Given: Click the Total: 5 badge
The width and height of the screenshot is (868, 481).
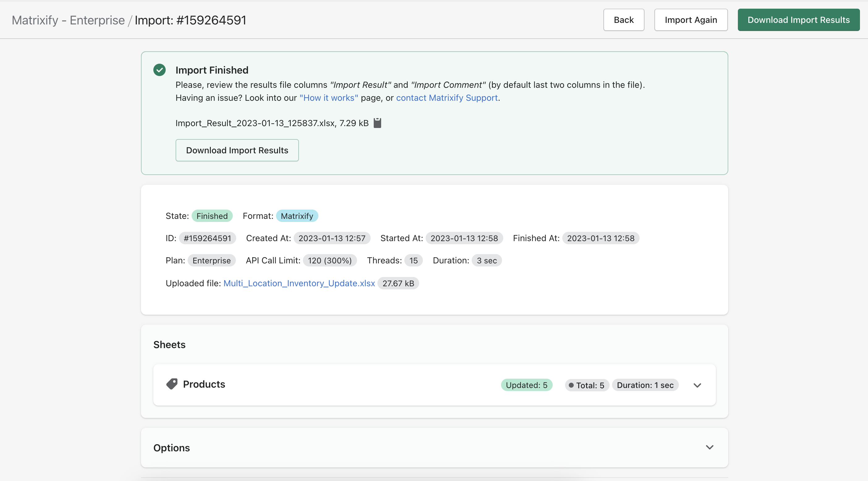Looking at the screenshot, I should point(587,385).
